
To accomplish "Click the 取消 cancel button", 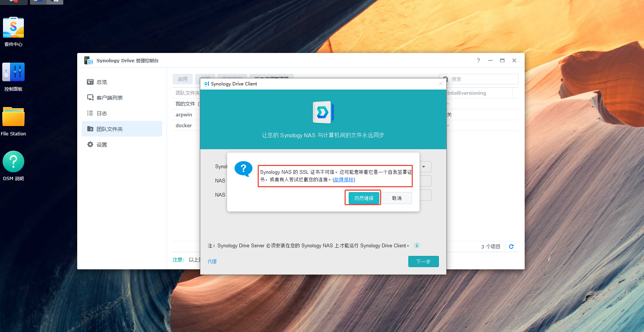I will (x=397, y=198).
